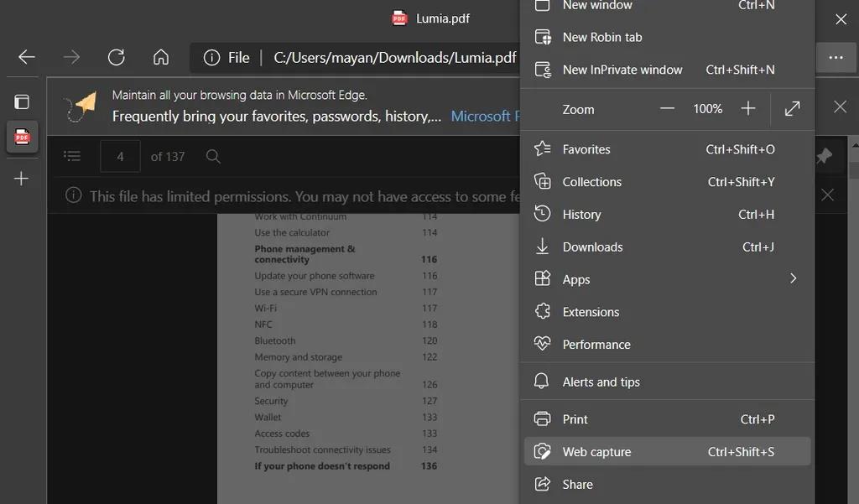
Task: Open Performance from the menu
Action: pos(667,345)
